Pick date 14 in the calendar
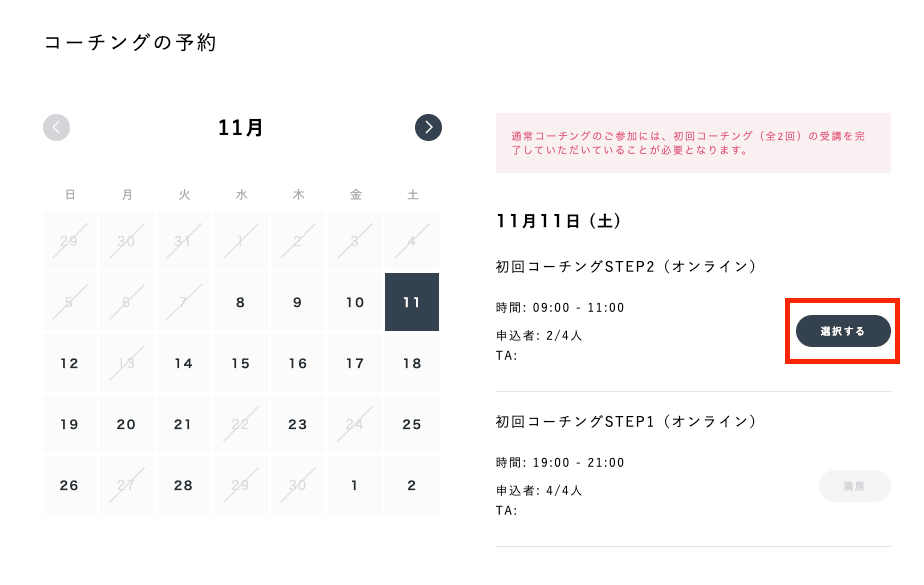Screen dimensions: 924x585 click(x=183, y=363)
